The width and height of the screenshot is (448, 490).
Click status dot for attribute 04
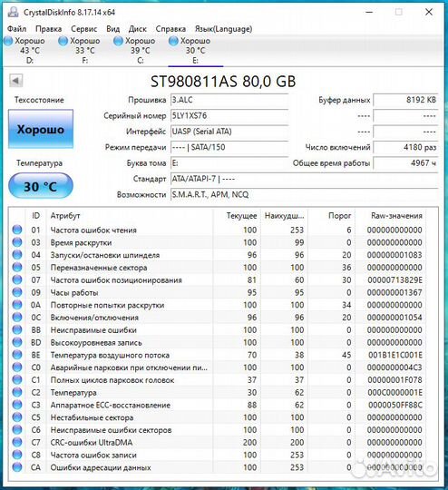point(17,255)
